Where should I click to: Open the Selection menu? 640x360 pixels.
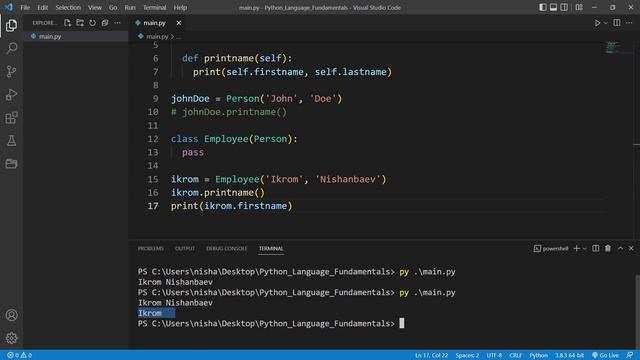coord(68,7)
